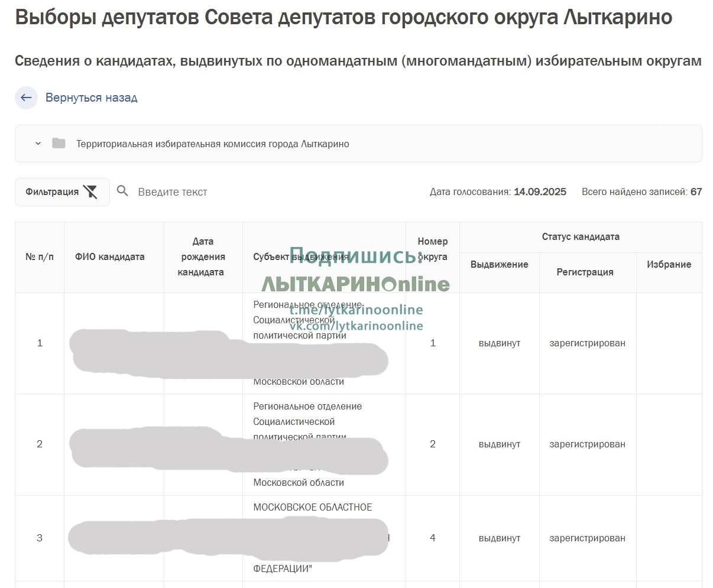This screenshot has height=588, width=713.
Task: Select the "Регистрация" status sub-header
Action: [x=585, y=272]
